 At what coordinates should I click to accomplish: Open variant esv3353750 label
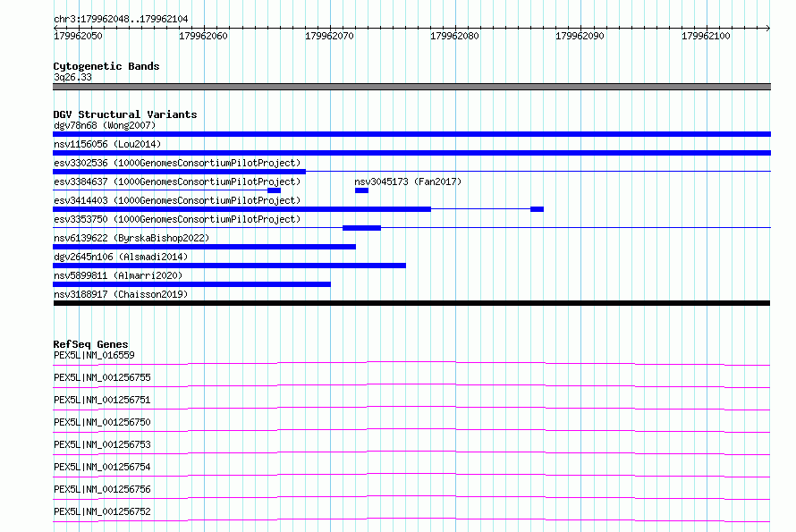(x=177, y=219)
